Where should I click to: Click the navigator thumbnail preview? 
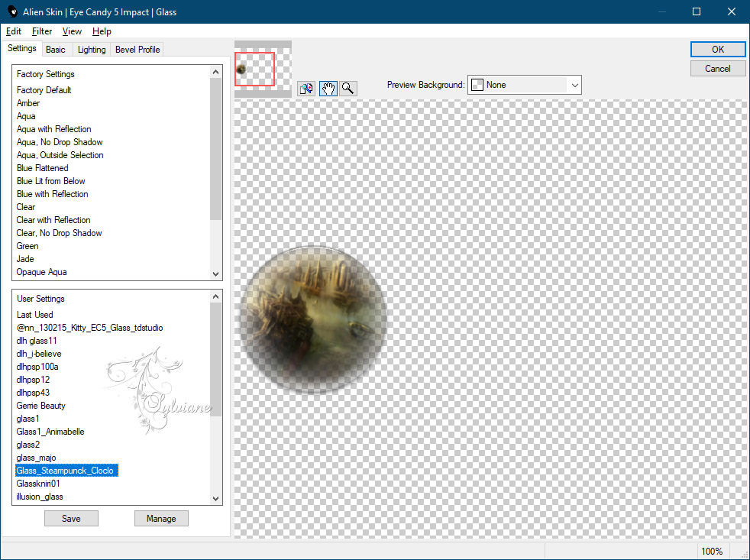(x=263, y=69)
